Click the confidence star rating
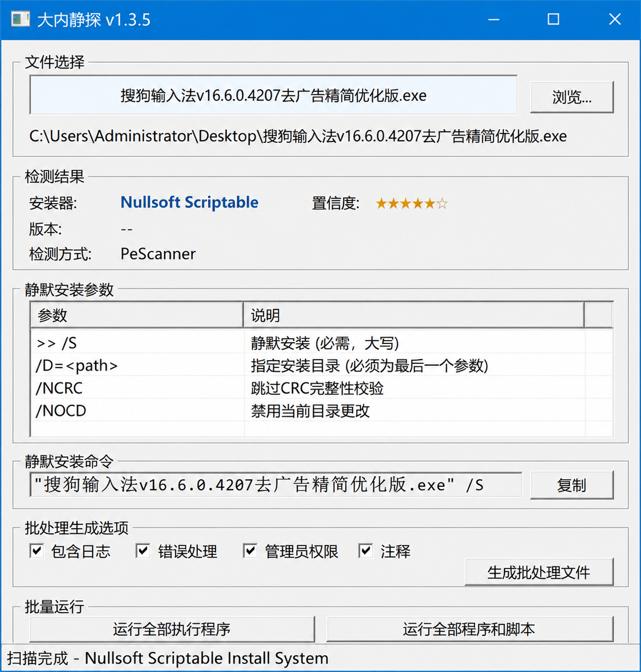 (x=412, y=204)
